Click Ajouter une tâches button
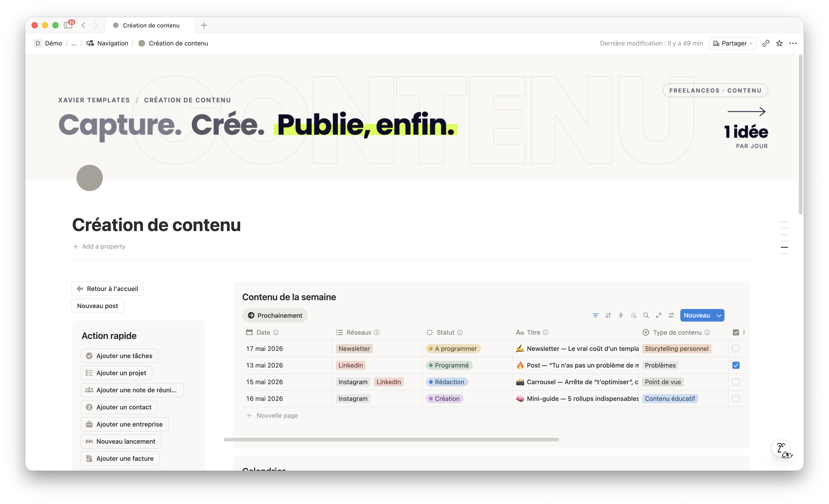Screen dimensions: 829x504 [119, 356]
